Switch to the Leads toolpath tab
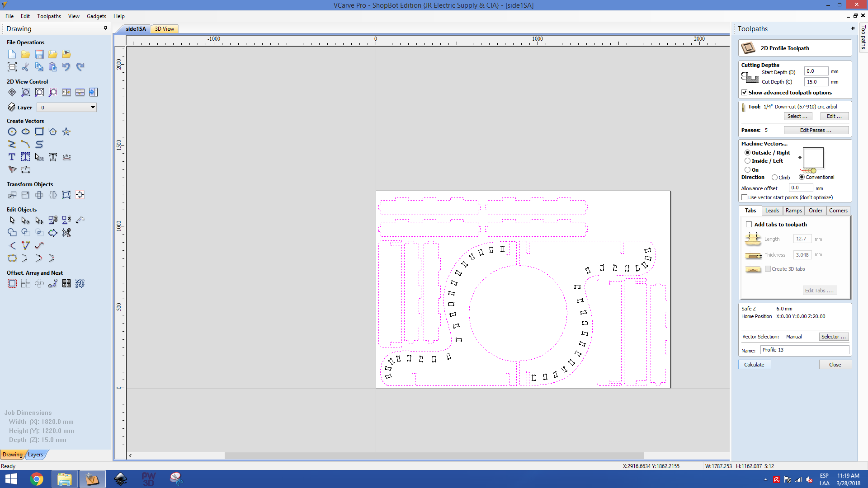The width and height of the screenshot is (868, 488). tap(772, 210)
